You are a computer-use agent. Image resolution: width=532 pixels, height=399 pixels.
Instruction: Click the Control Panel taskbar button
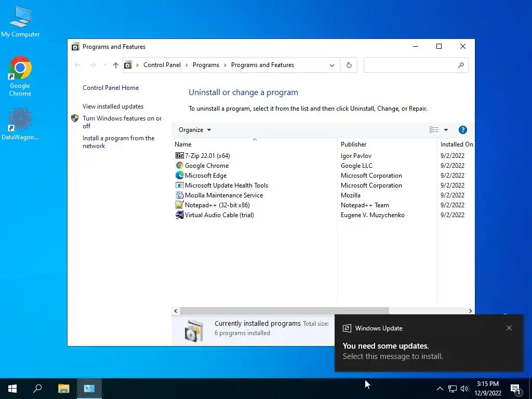[x=89, y=389]
